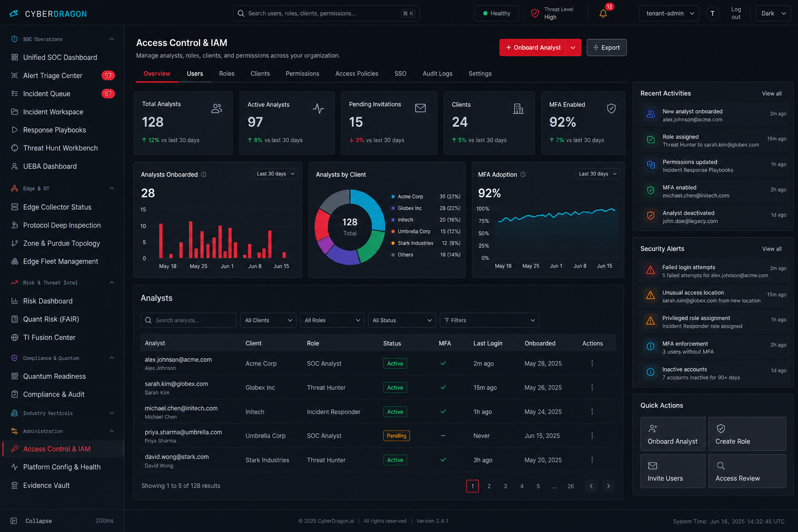Open Unified SOC Dashboard grid icon
The width and height of the screenshot is (798, 532).
(x=15, y=57)
